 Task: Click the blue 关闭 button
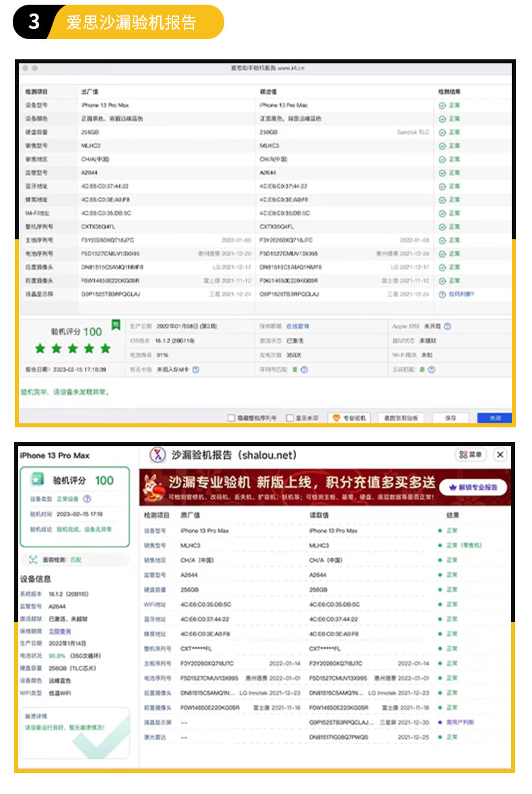click(494, 418)
